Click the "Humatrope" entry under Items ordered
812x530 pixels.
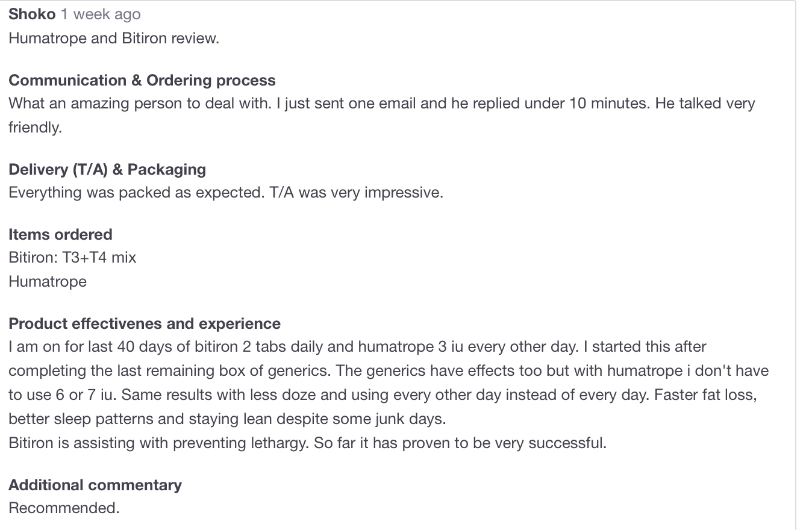pos(48,282)
